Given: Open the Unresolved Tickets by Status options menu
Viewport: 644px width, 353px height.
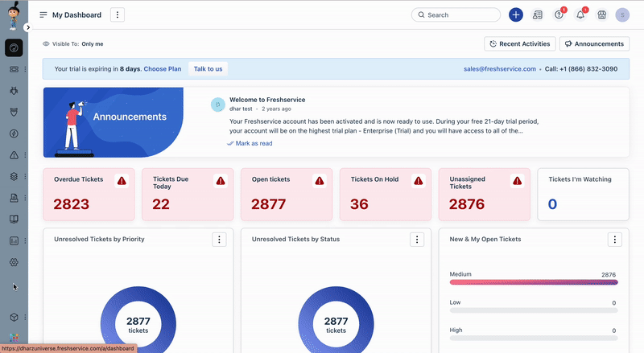Looking at the screenshot, I should [x=417, y=240].
